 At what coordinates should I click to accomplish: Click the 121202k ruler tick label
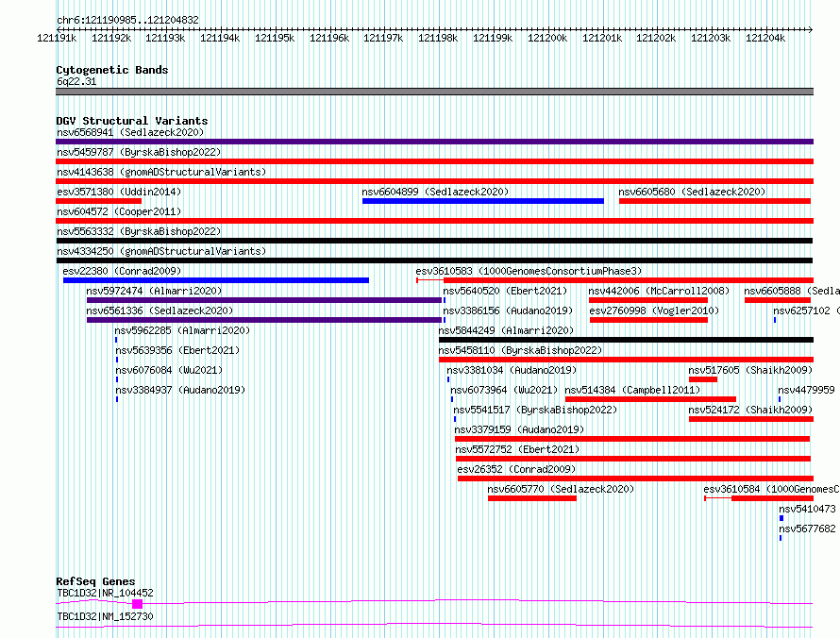[x=656, y=38]
